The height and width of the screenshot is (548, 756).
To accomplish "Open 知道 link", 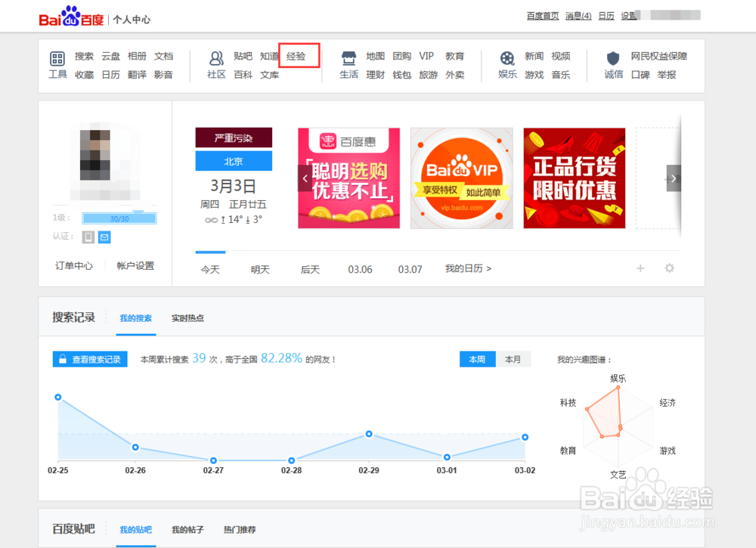I will point(270,56).
